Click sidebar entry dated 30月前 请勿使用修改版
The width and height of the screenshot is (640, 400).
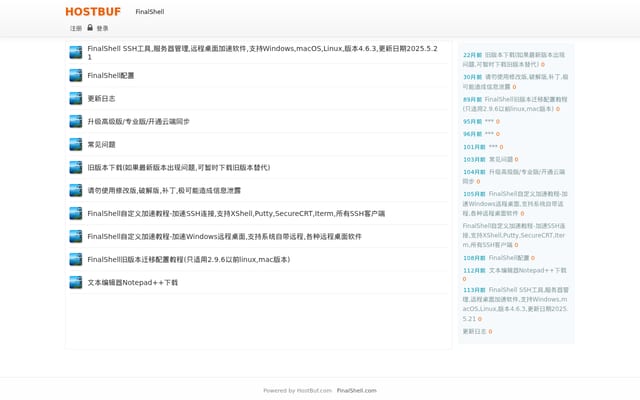[x=515, y=82]
